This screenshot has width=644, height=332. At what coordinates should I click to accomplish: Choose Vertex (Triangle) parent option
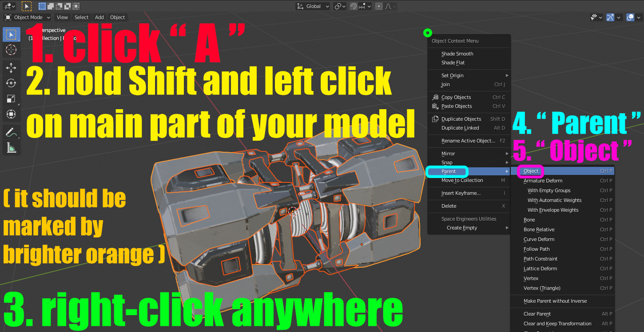point(563,288)
